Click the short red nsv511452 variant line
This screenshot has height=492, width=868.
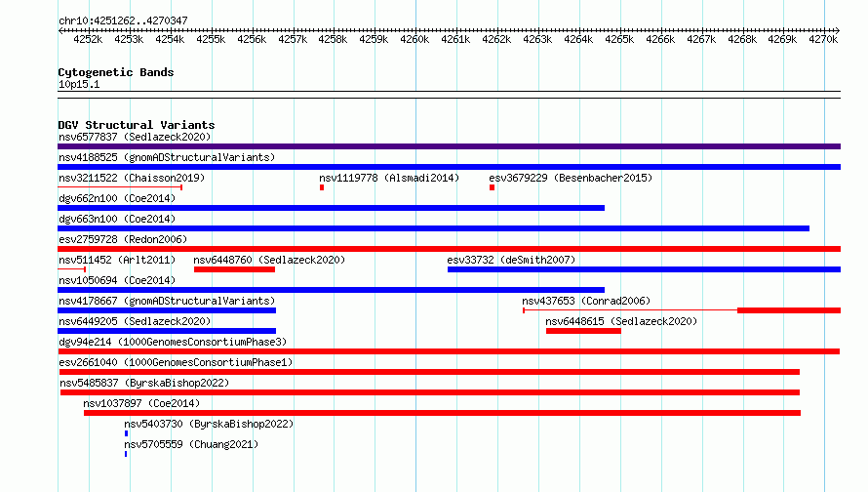coord(71,269)
